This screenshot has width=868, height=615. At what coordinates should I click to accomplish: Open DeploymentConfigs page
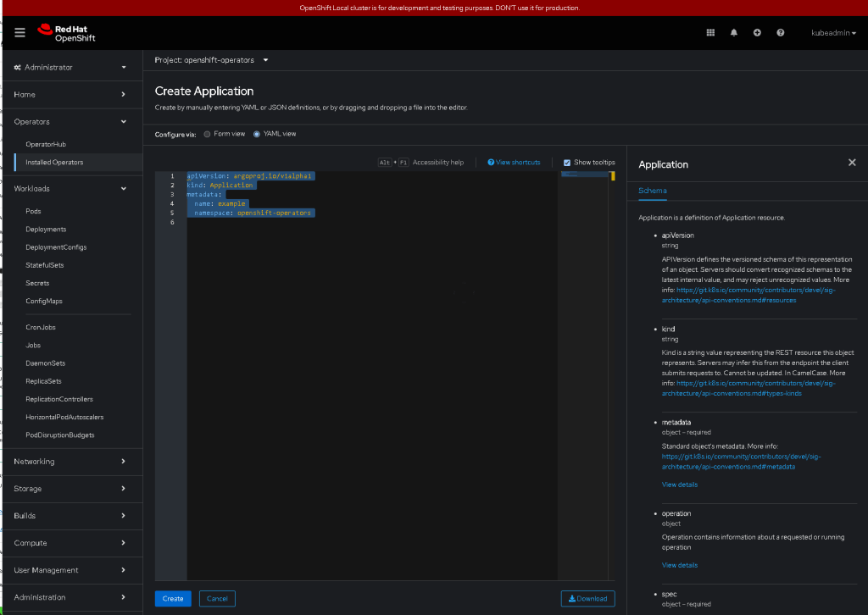pos(56,247)
